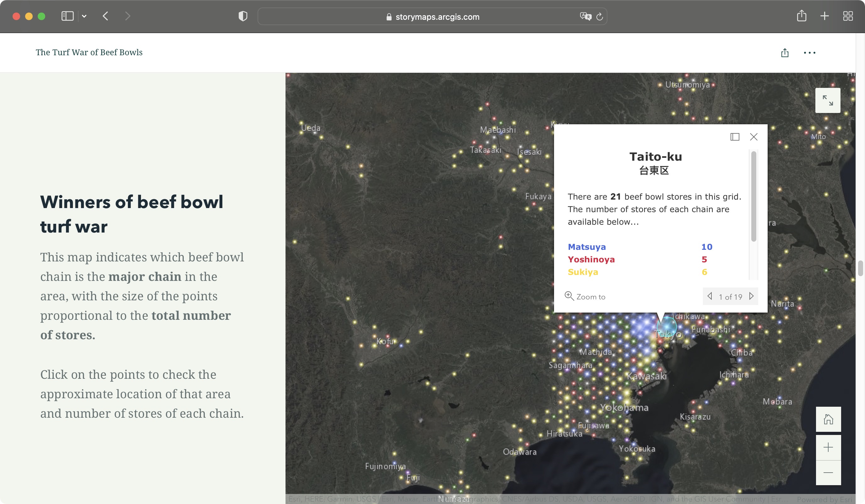Click the Kofu map label
Viewport: 865px width, 504px height.
point(385,341)
